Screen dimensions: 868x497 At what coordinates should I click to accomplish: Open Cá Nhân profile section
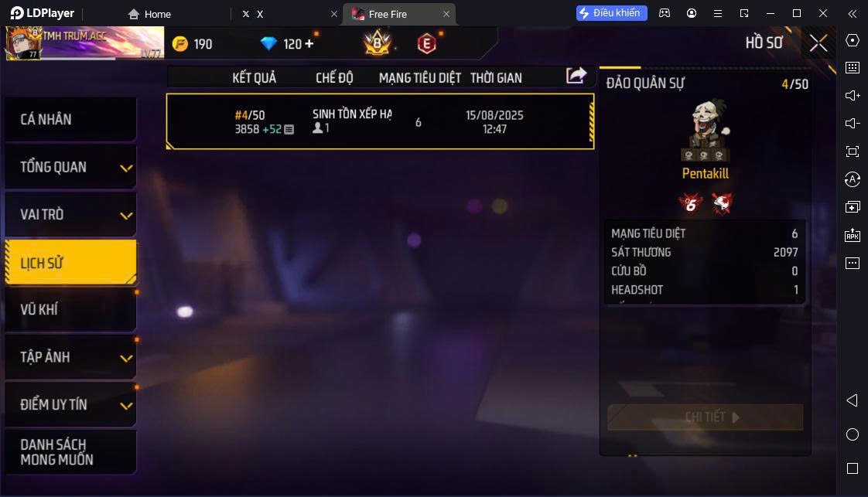[x=70, y=119]
